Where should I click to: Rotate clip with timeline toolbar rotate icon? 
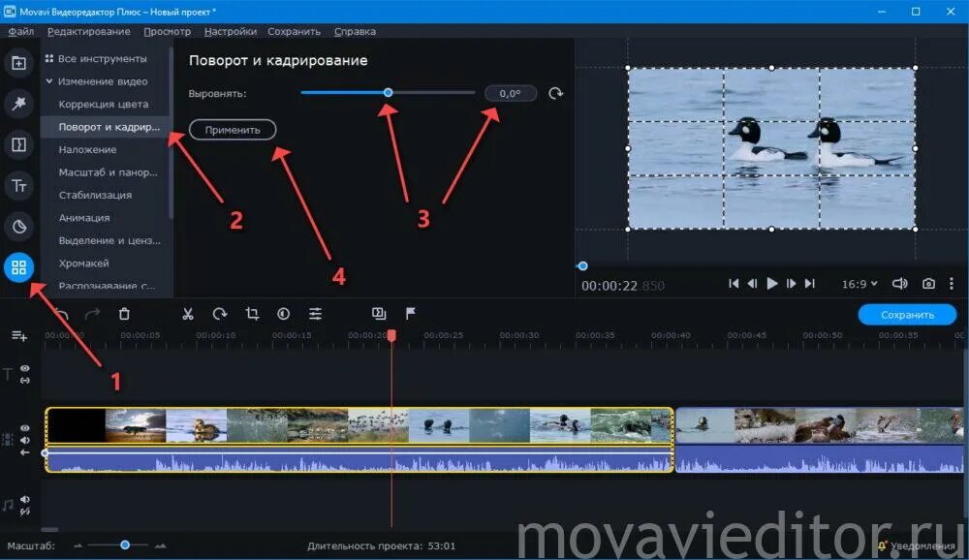(x=220, y=314)
